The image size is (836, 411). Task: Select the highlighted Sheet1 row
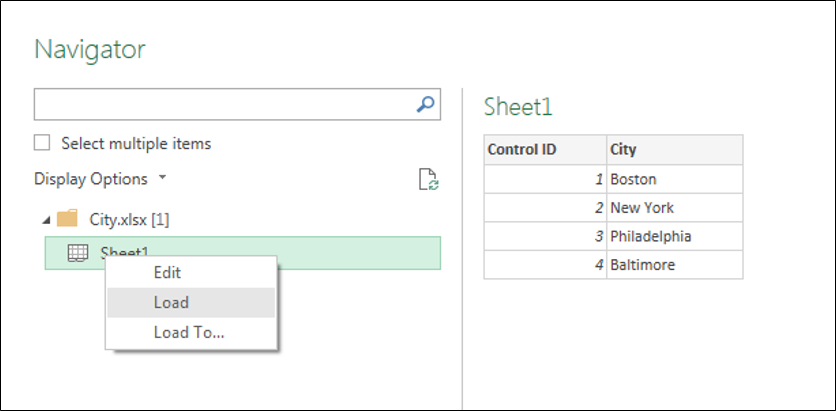coord(243,253)
